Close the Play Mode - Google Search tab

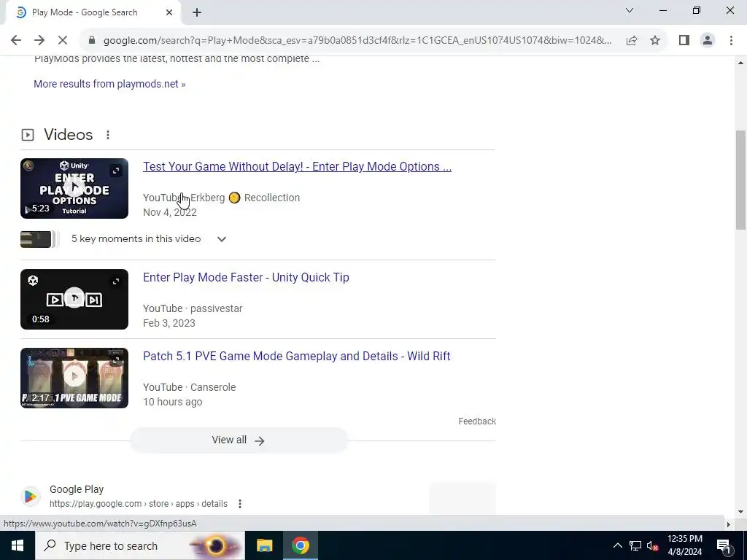(169, 12)
